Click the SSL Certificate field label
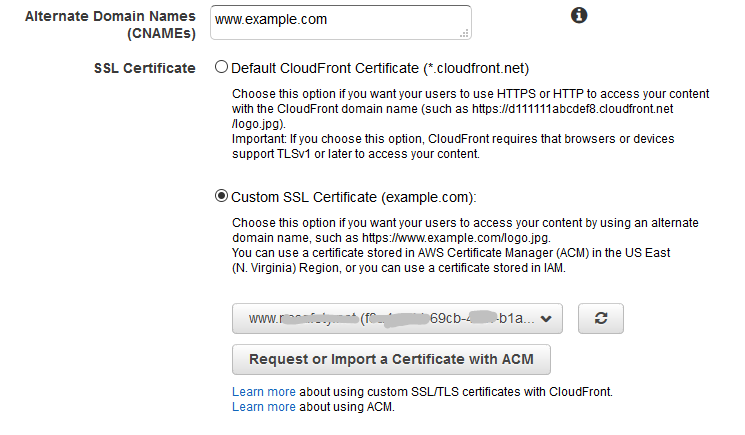The image size is (745, 435). tap(144, 68)
